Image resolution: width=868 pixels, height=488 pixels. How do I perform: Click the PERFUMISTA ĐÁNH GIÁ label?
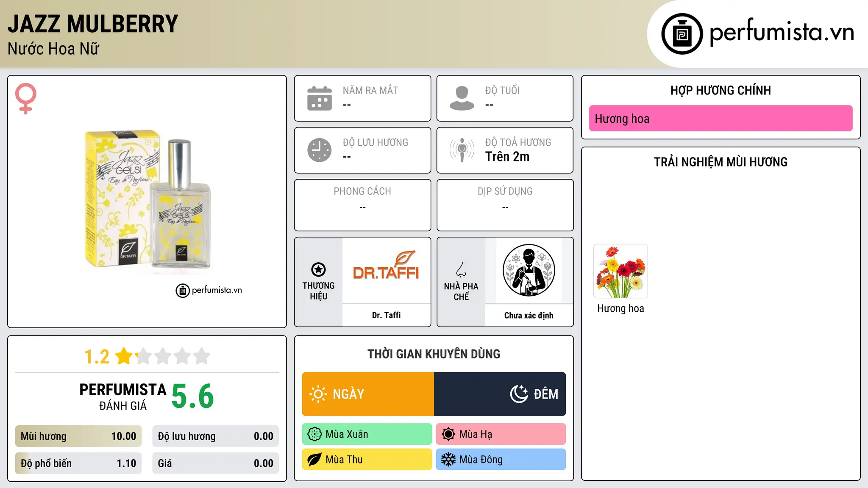123,396
